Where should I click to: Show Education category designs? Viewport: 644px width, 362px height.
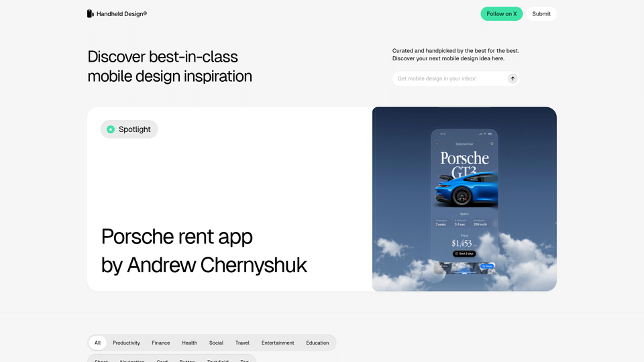click(x=317, y=343)
